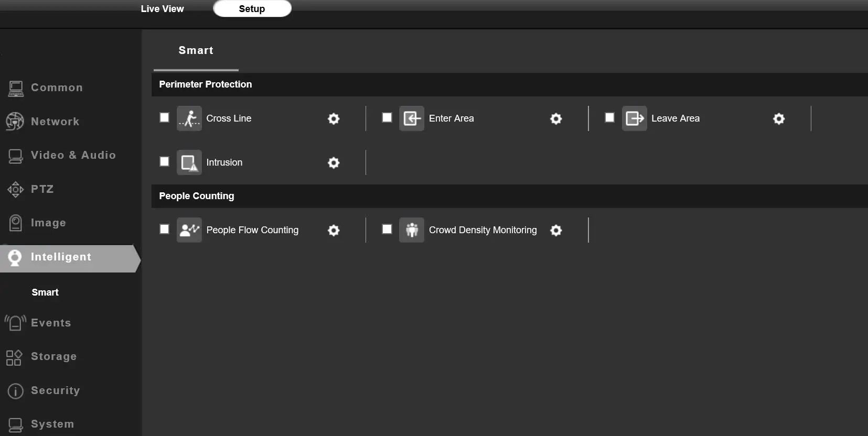Click the Image sidebar icon
The image size is (868, 436).
16,223
